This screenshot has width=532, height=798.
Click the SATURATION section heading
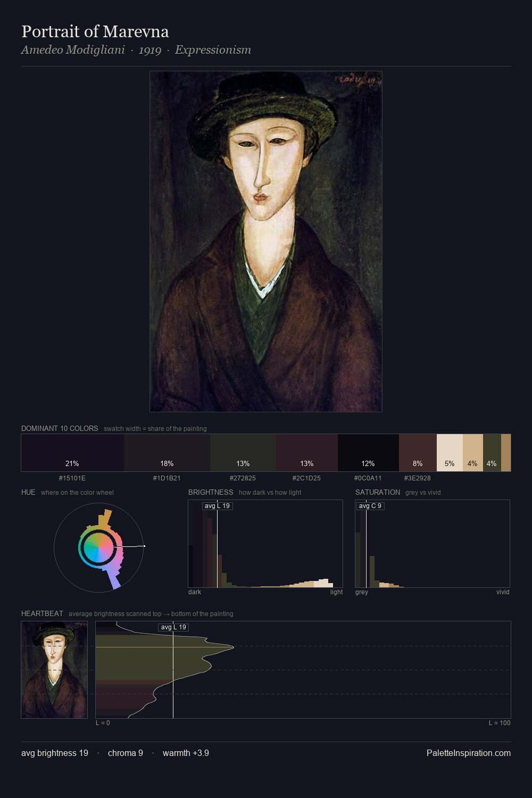(x=378, y=492)
